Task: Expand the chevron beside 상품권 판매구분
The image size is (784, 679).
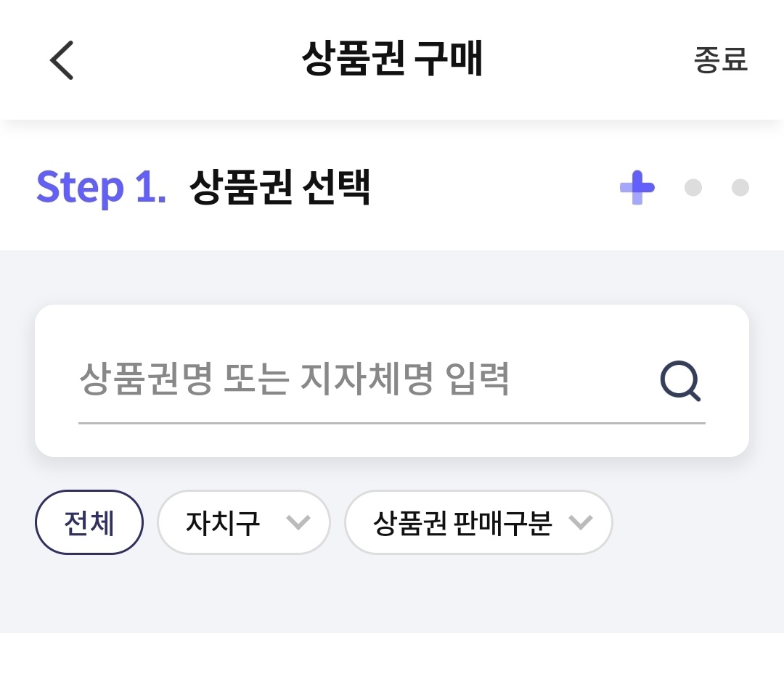Action: coord(581,522)
